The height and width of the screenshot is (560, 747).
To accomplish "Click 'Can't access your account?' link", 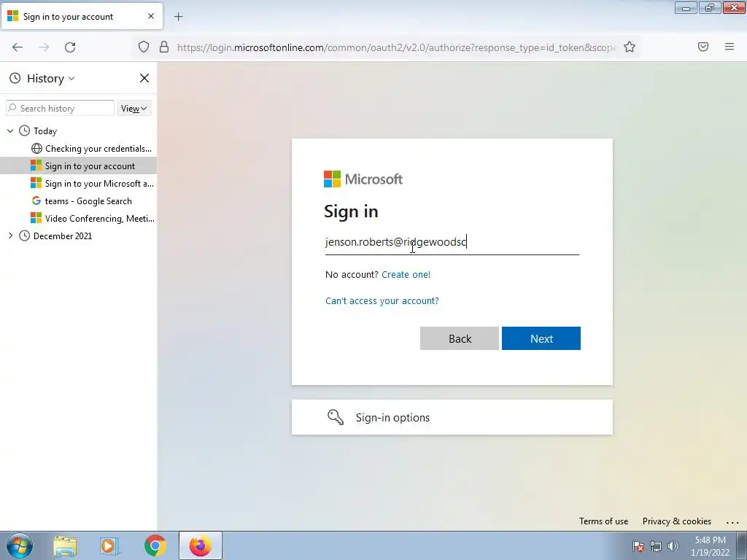I will click(x=382, y=301).
